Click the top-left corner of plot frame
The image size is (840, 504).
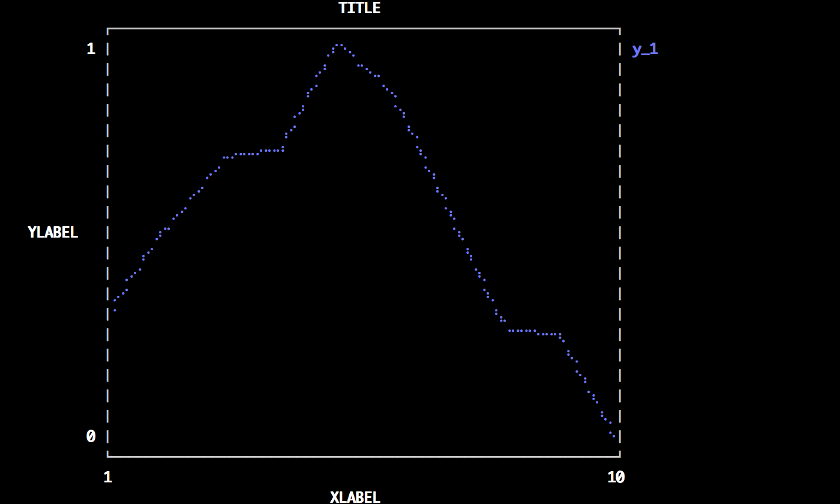[x=108, y=28]
